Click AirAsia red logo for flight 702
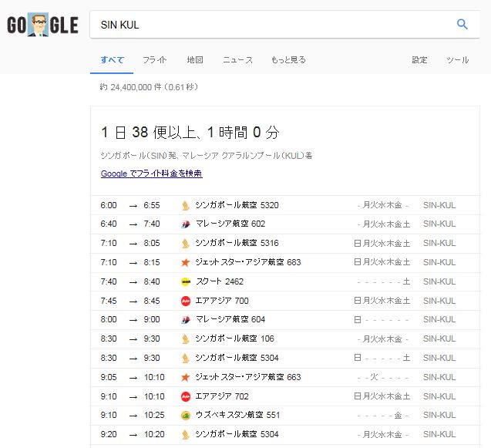491x448 pixels. pos(186,396)
